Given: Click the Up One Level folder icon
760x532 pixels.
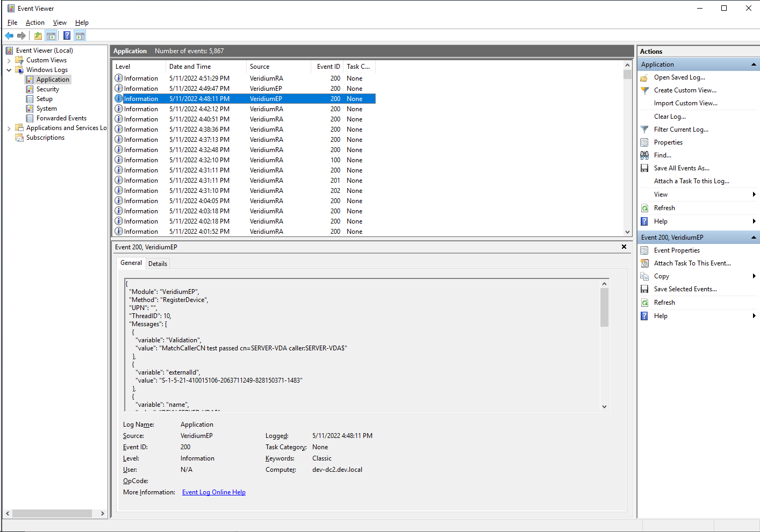Looking at the screenshot, I should [38, 36].
